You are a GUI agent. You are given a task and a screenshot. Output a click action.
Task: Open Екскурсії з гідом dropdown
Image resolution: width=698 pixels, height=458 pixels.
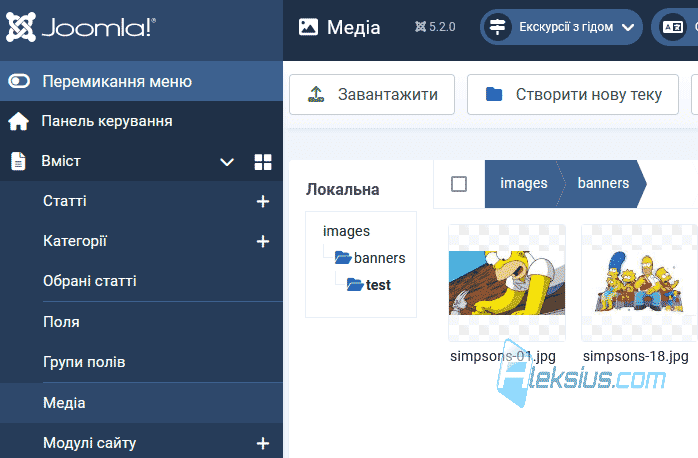point(561,27)
